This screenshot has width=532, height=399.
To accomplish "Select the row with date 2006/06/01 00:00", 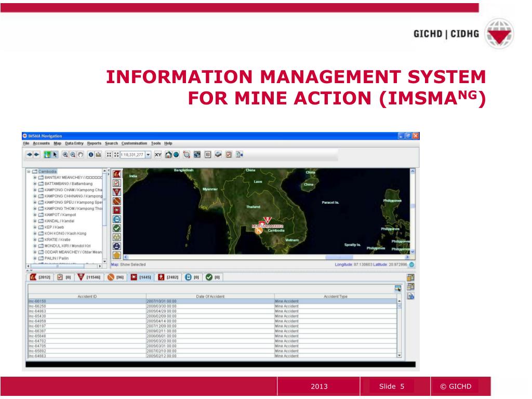I will click(212, 336).
